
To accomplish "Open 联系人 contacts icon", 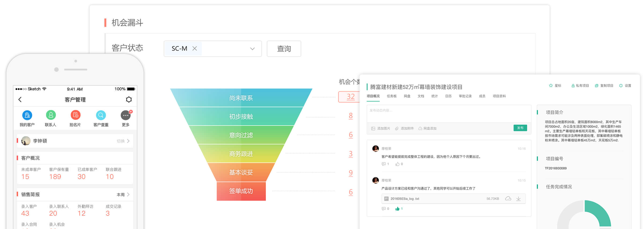I will pos(51,115).
